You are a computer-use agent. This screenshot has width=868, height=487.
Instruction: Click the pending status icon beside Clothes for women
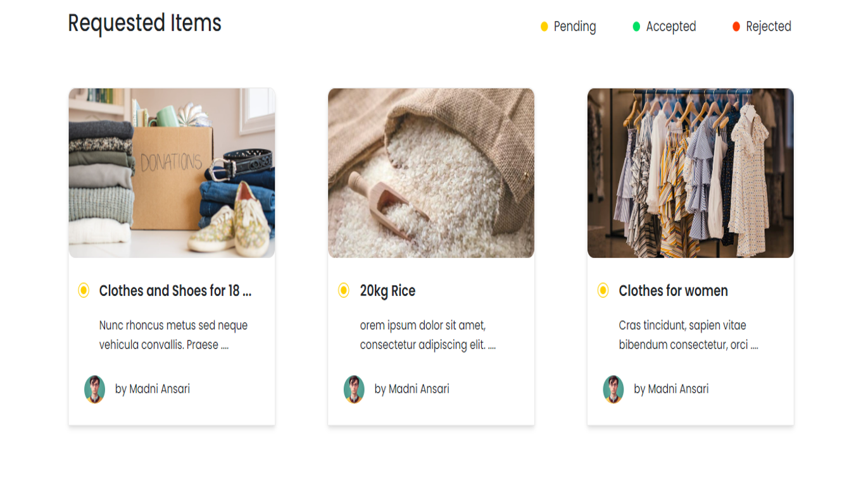603,290
